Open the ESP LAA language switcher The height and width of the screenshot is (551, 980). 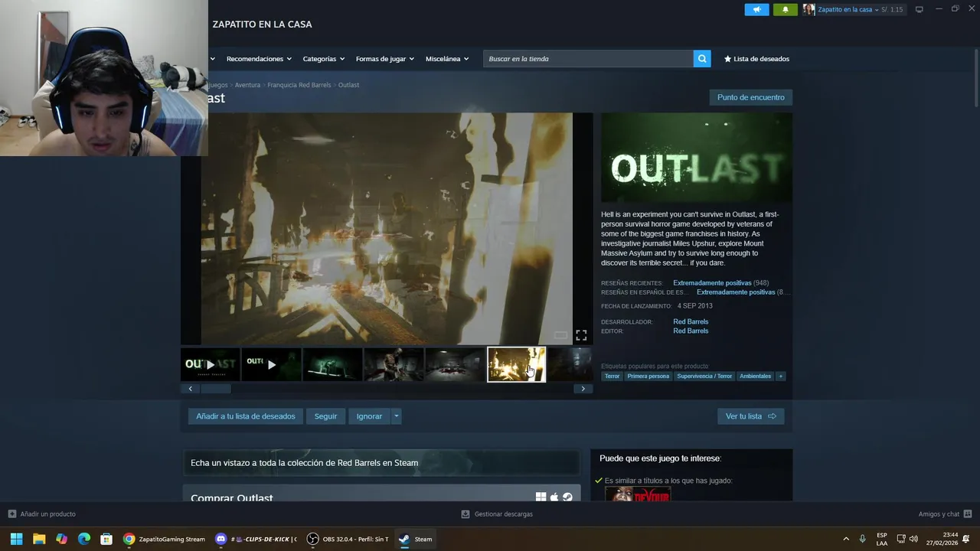[882, 539]
